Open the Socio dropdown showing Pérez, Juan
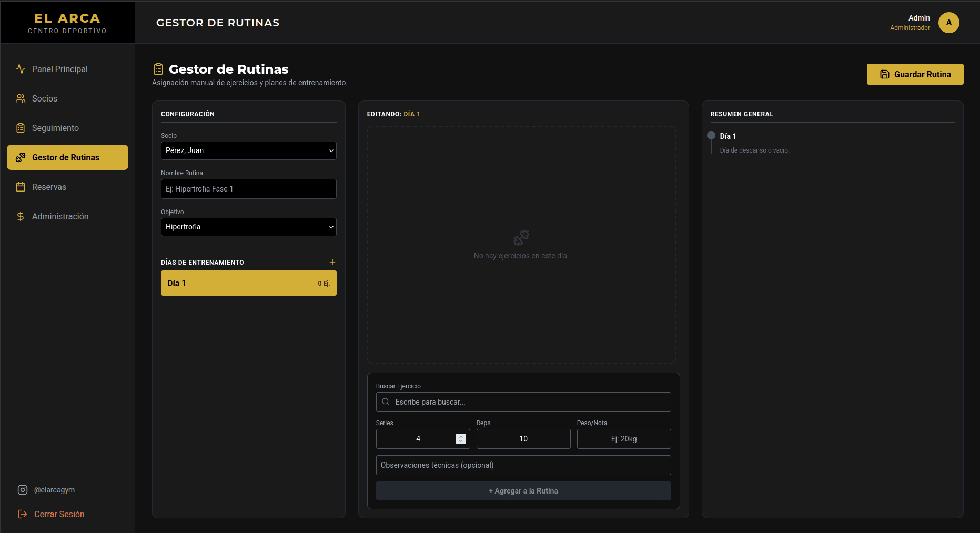This screenshot has width=980, height=533. tap(248, 150)
